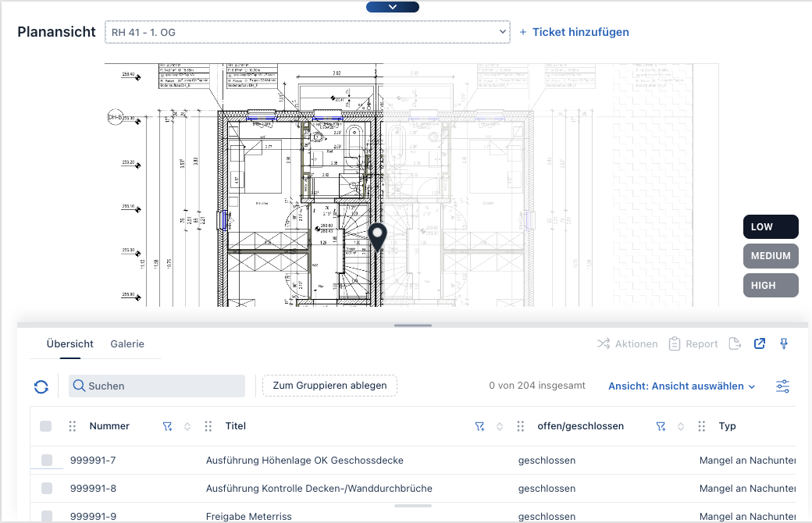Viewport: 812px width, 523px height.
Task: Click the map pin marker on the floor plan
Action: point(378,237)
